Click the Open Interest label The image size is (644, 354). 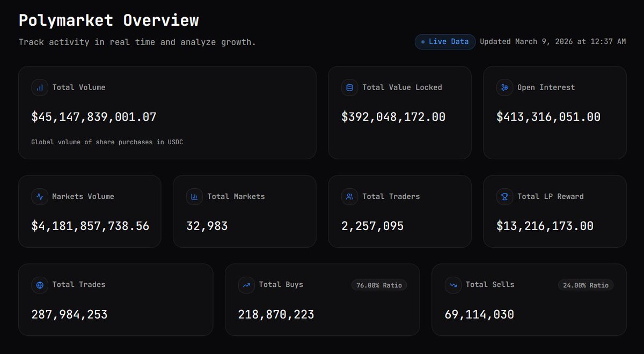point(546,87)
